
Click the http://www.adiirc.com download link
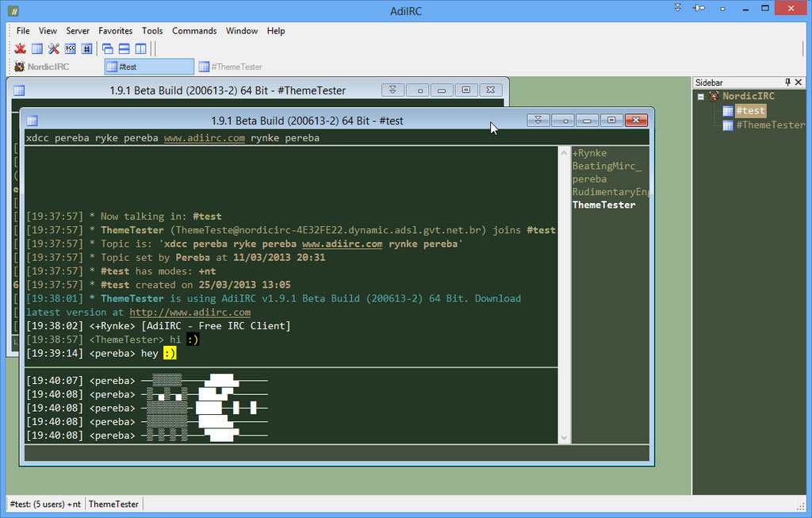[189, 312]
